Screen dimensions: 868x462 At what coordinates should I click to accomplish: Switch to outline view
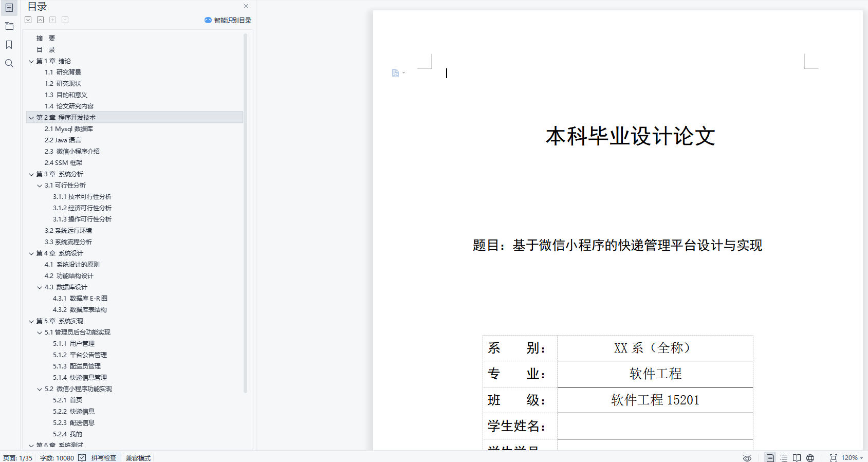coord(784,458)
